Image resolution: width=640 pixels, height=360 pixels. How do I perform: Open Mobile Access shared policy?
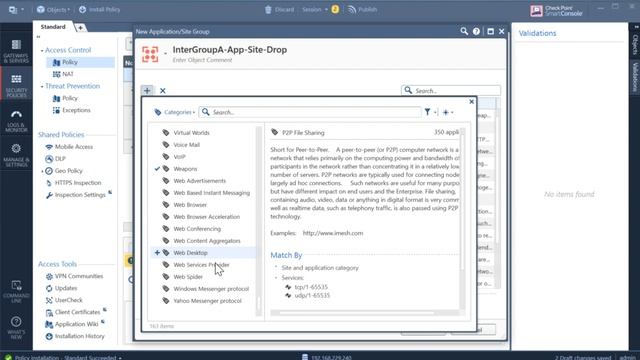[x=69, y=147]
